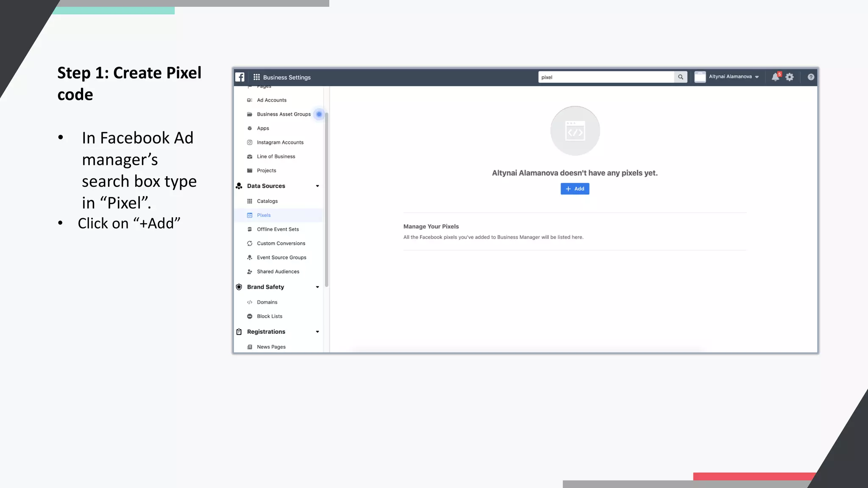Click the Brand Safety heading
The height and width of the screenshot is (488, 868).
point(266,287)
